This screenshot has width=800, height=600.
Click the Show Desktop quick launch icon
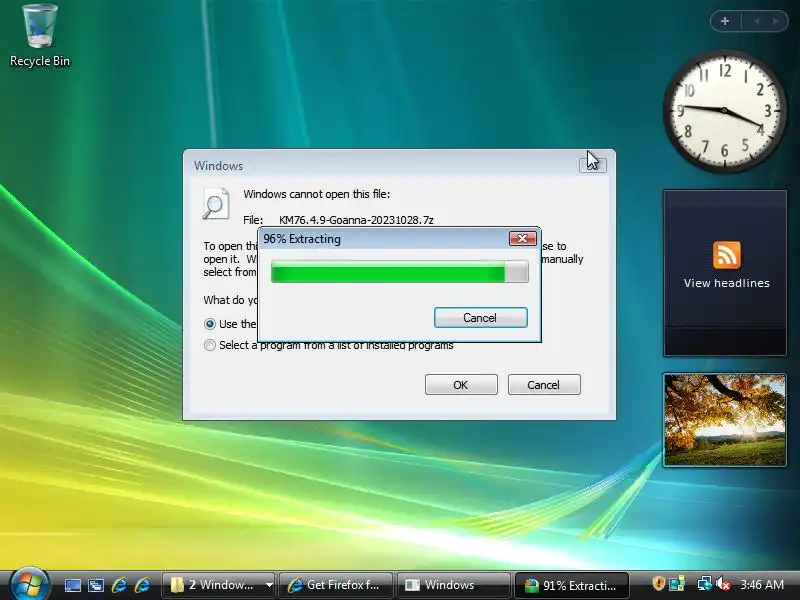click(72, 585)
